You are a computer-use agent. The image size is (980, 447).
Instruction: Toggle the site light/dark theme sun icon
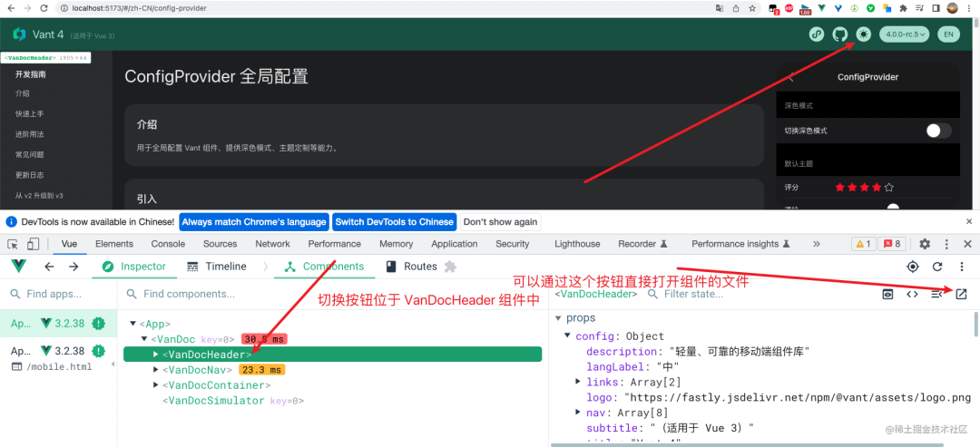(x=864, y=34)
